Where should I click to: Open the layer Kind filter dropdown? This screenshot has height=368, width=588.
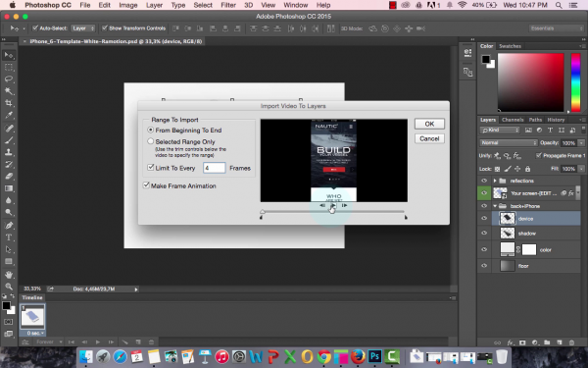(500, 130)
